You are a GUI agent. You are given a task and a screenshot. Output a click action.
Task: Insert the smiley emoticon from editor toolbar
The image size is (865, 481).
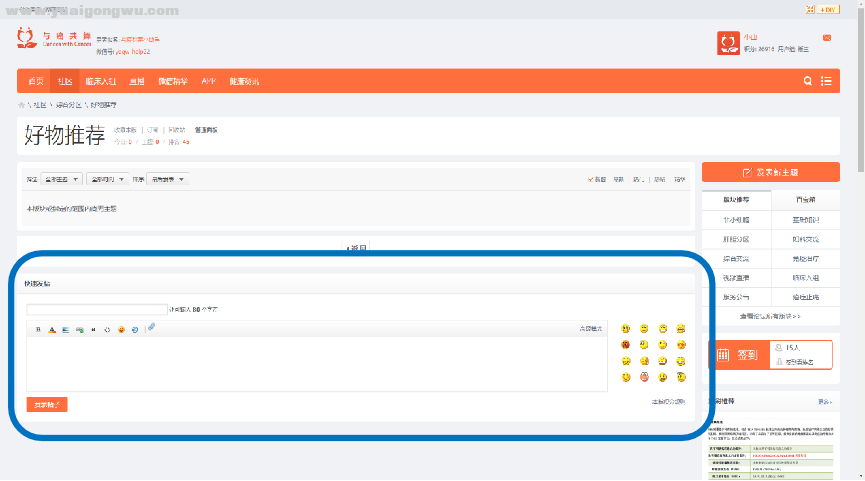click(x=121, y=329)
